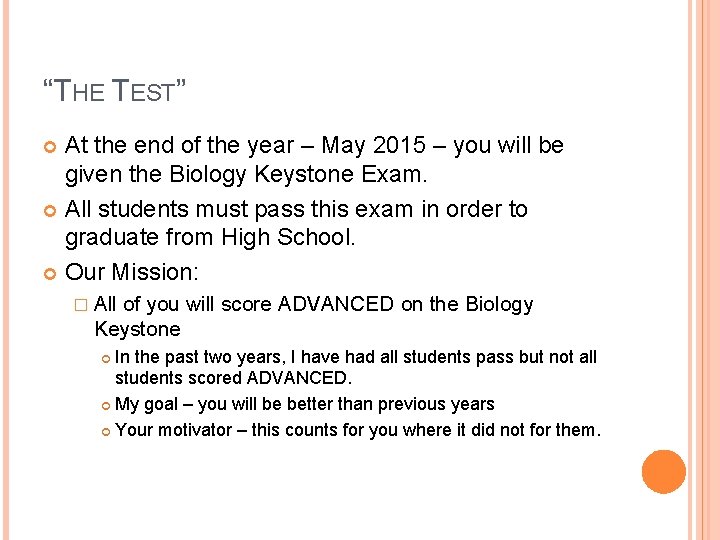Click the large orange circle
Screen dimensions: 720x540
tap(664, 472)
